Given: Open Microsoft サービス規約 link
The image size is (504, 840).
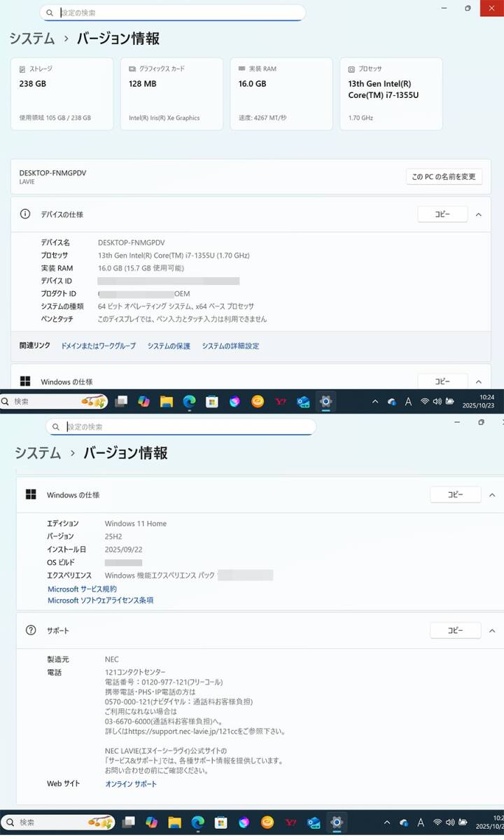Looking at the screenshot, I should (x=82, y=589).
